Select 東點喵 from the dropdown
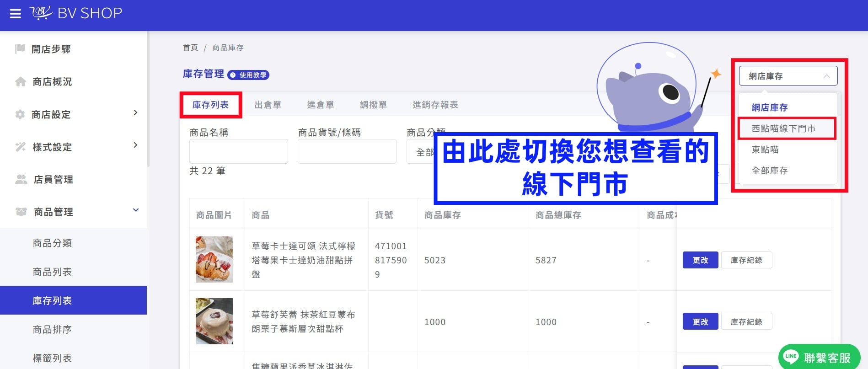This screenshot has width=868, height=369. click(788, 150)
